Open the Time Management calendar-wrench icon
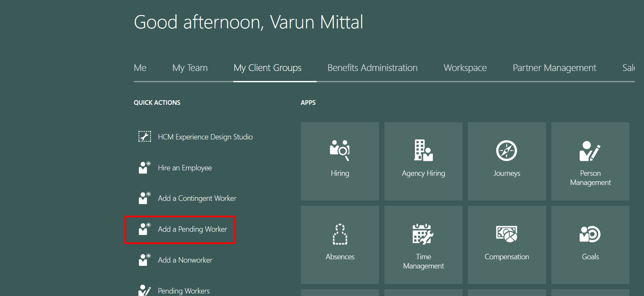This screenshot has width=644, height=296. pyautogui.click(x=423, y=234)
